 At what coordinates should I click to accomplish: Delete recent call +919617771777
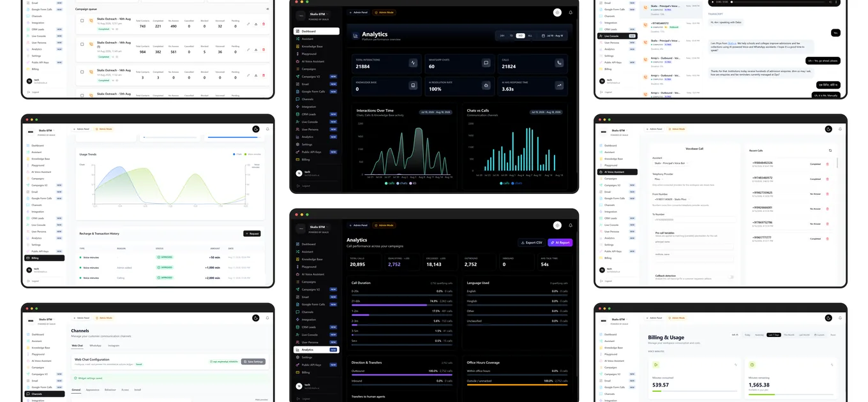pos(828,239)
